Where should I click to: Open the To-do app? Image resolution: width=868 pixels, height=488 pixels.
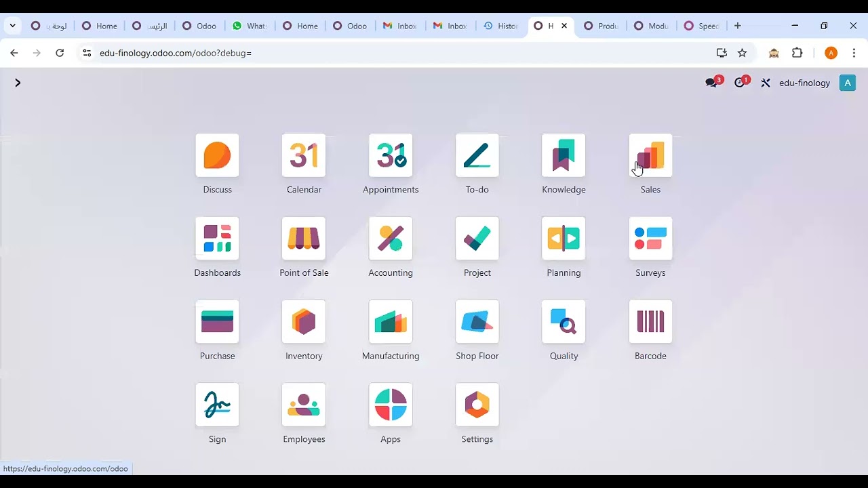pyautogui.click(x=477, y=156)
